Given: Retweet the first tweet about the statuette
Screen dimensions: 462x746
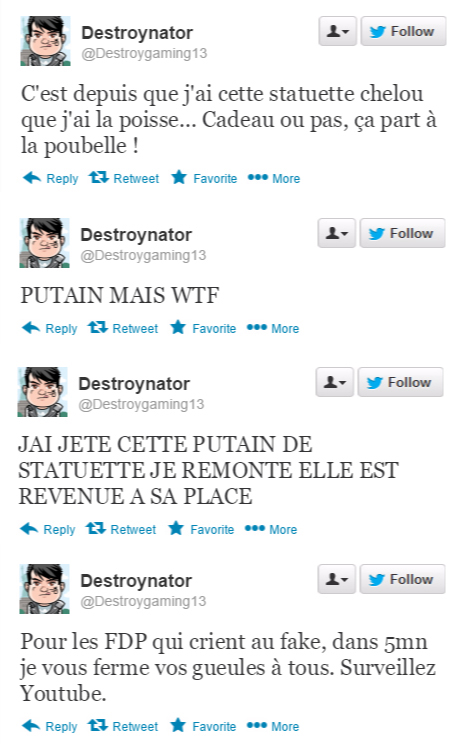Looking at the screenshot, I should (124, 178).
